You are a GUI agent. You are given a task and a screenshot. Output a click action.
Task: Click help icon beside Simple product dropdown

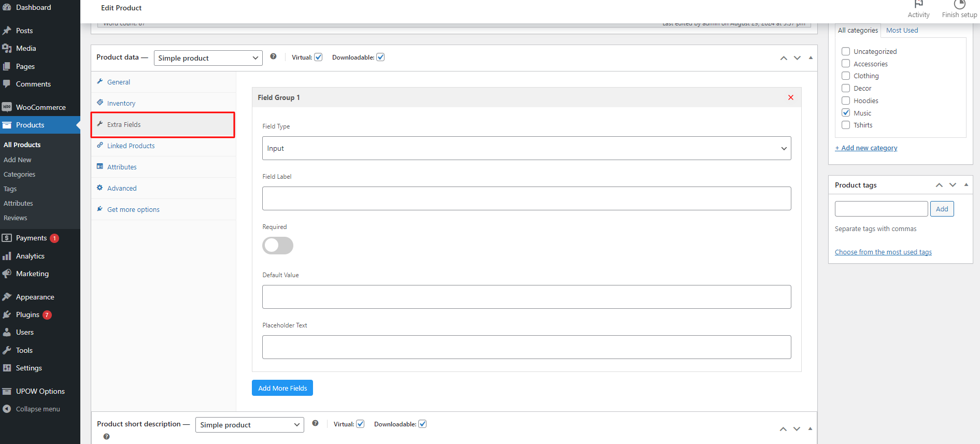pos(273,56)
